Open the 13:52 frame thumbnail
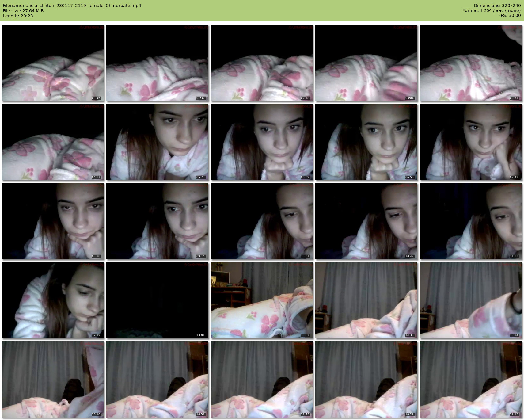Screen dimensions: 524x420 [261, 300]
